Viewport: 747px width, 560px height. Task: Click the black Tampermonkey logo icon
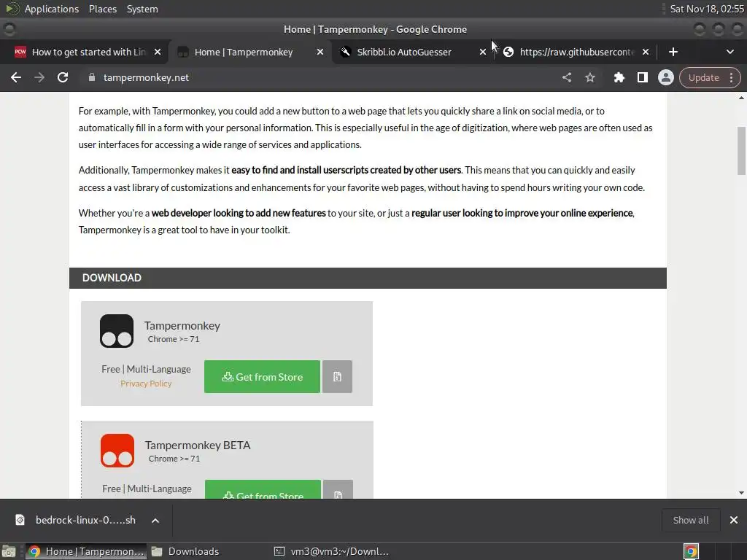(117, 331)
